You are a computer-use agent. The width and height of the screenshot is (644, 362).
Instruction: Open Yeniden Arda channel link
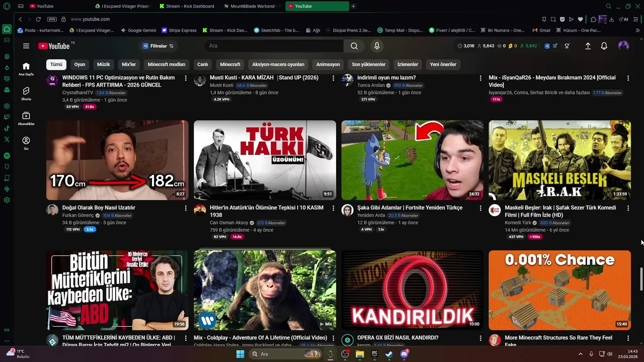coord(371,215)
